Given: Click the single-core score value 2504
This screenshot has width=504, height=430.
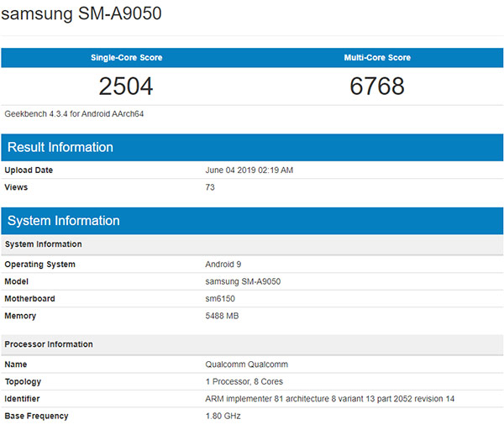Looking at the screenshot, I should (x=126, y=87).
